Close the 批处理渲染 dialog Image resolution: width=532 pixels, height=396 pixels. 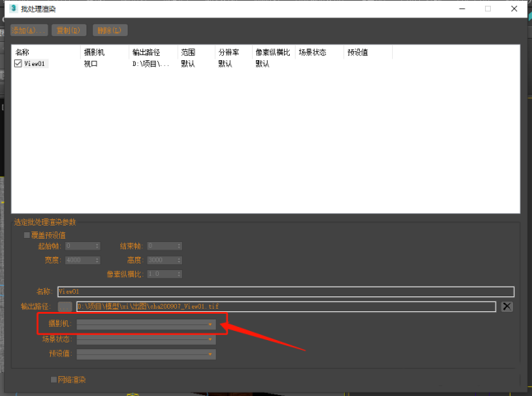pos(514,9)
